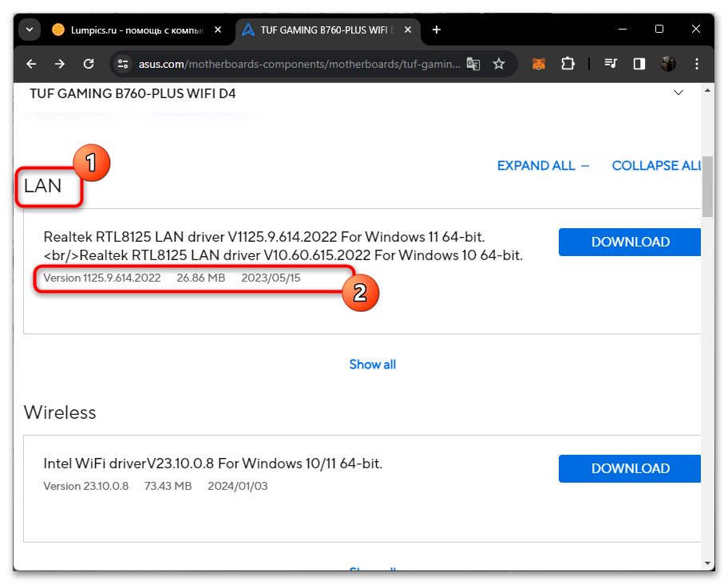Click the Version 23.10.0.8 text
This screenshot has height=584, width=728.
(x=86, y=486)
